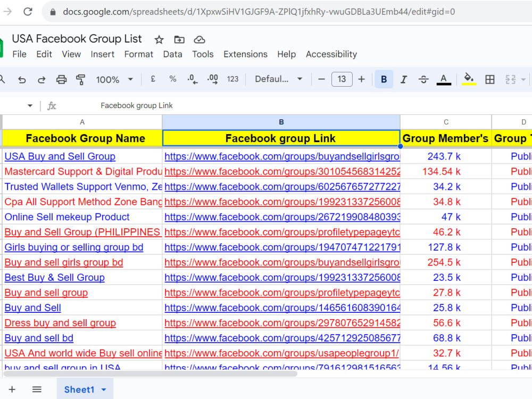
Task: Click the redo arrow in toolbar
Action: [41, 80]
